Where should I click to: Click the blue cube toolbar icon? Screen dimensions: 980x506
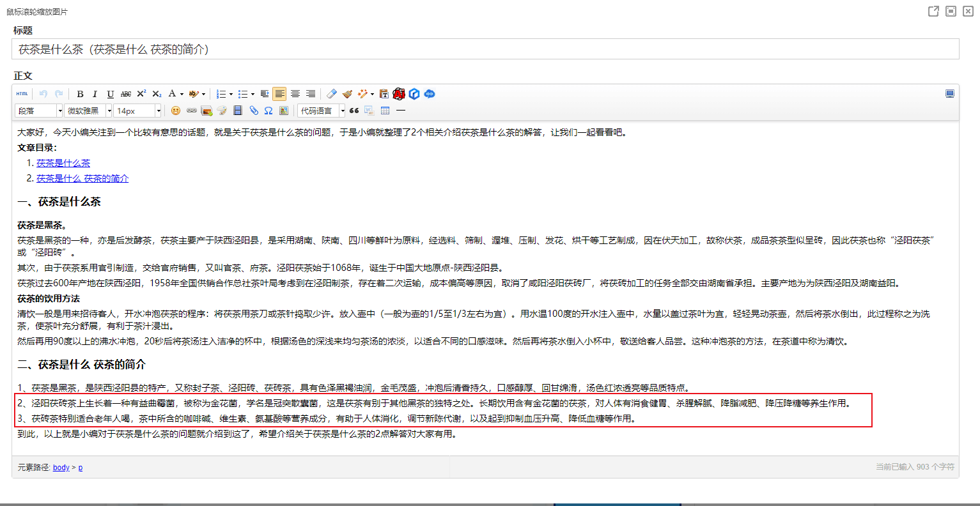pyautogui.click(x=414, y=94)
